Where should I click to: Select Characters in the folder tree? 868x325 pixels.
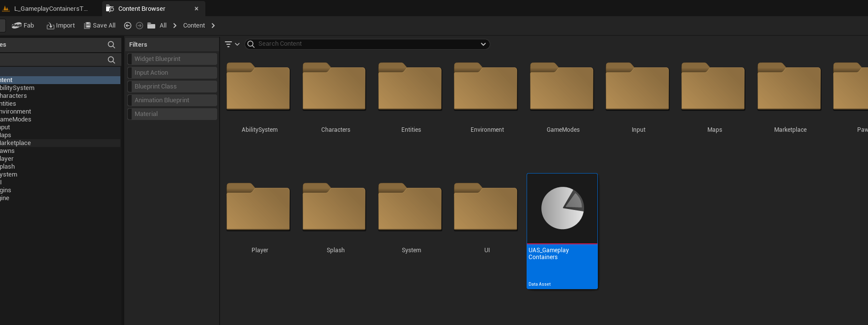[60, 96]
